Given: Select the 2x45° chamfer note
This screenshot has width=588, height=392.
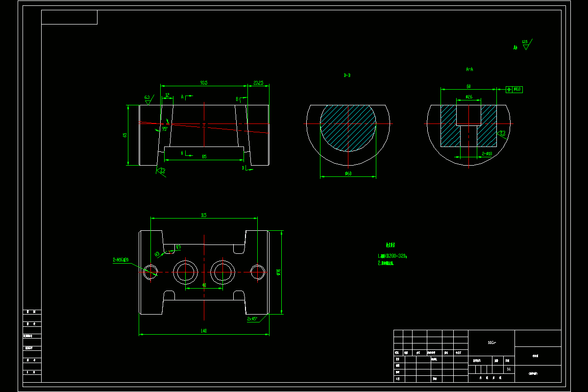Looking at the screenshot, I should coord(252,318).
